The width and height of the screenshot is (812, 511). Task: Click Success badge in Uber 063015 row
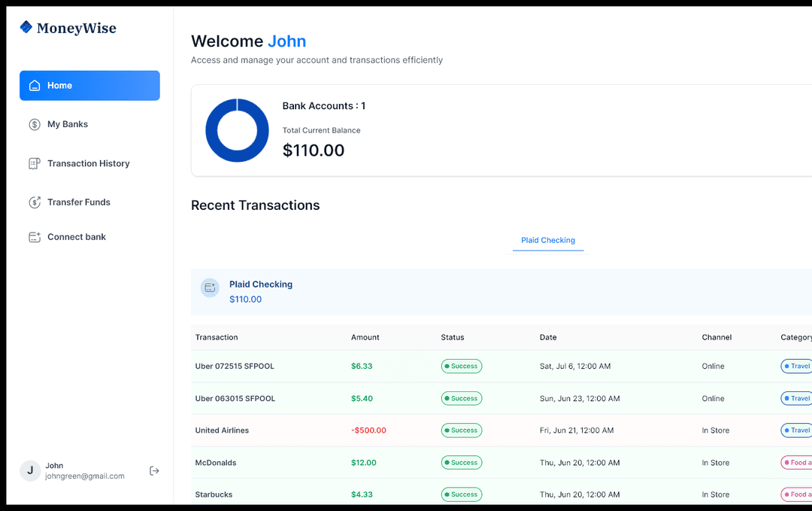462,399
